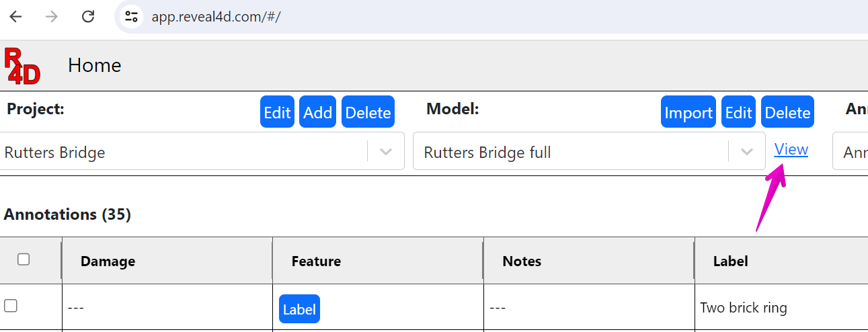The height and width of the screenshot is (332, 868).
Task: Open the partially visible annotation dropdown
Action: pos(851,152)
